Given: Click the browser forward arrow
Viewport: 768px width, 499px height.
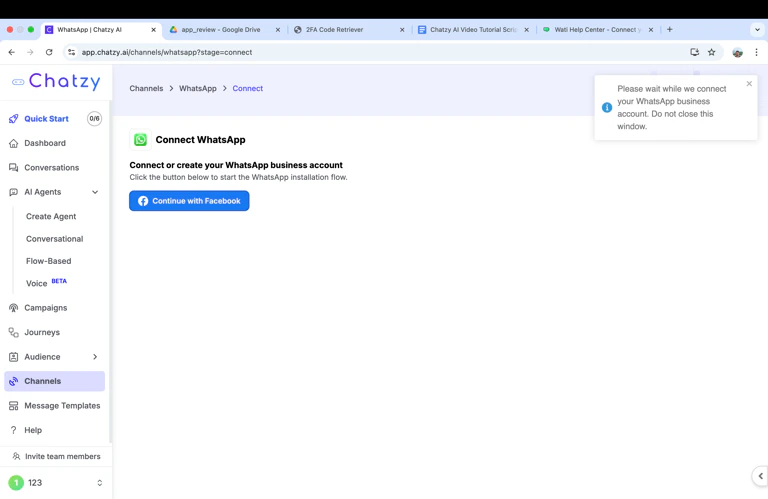Looking at the screenshot, I should (30, 52).
